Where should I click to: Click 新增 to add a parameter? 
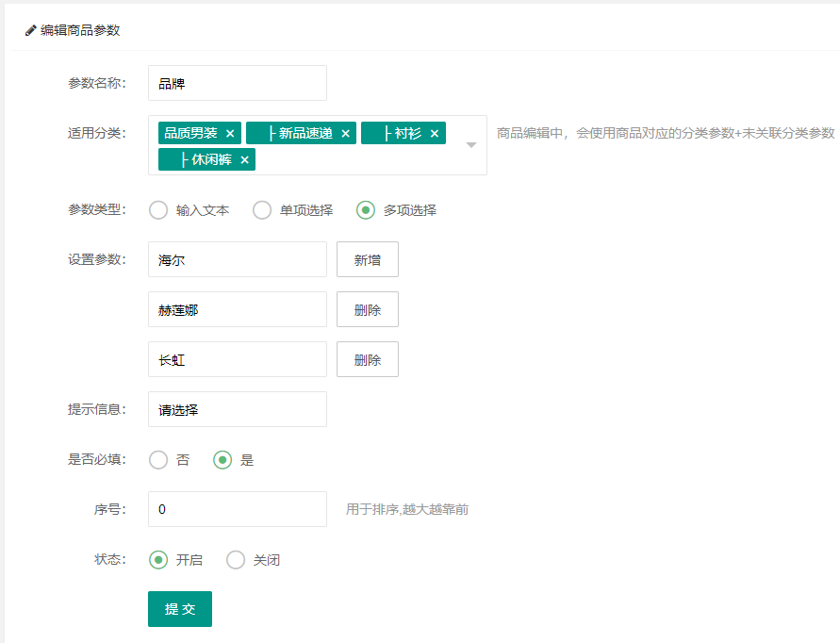click(x=368, y=260)
